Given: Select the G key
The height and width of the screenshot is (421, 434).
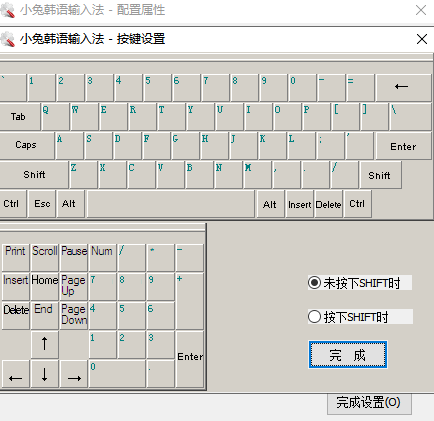Looking at the screenshot, I should tap(186, 146).
